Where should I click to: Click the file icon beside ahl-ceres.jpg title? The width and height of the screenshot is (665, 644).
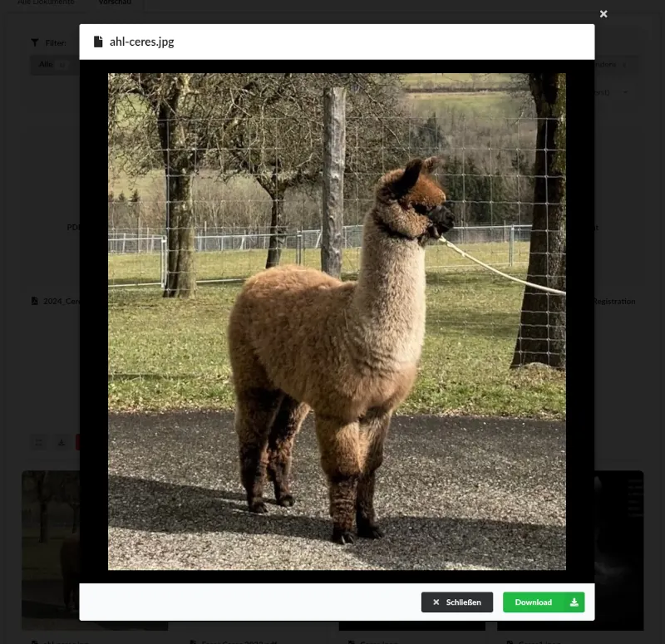point(98,42)
